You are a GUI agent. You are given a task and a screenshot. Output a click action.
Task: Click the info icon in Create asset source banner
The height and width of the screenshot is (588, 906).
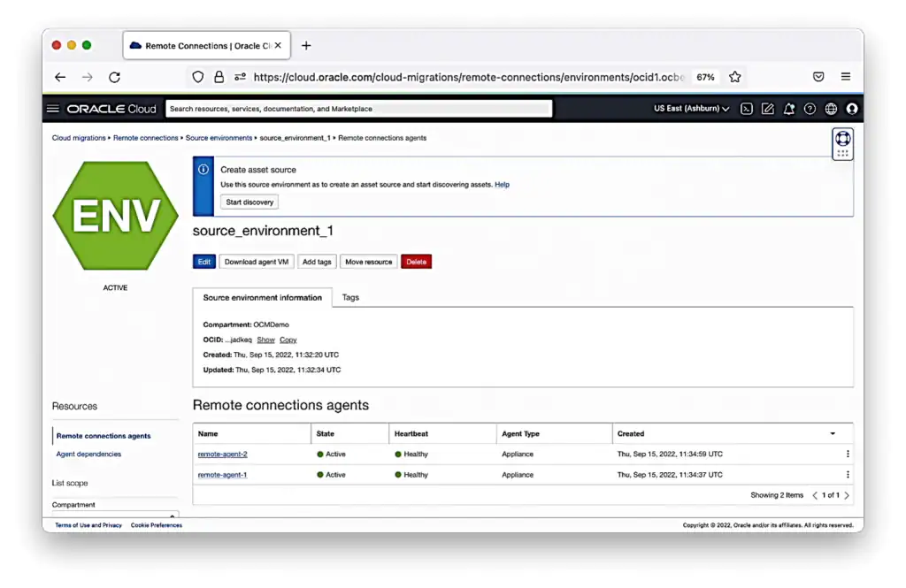(203, 170)
